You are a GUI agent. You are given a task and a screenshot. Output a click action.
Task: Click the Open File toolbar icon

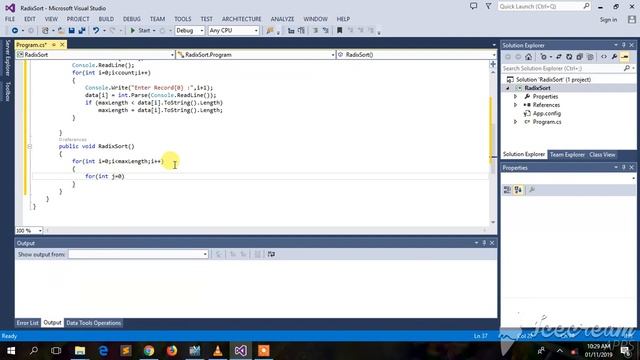click(x=61, y=31)
